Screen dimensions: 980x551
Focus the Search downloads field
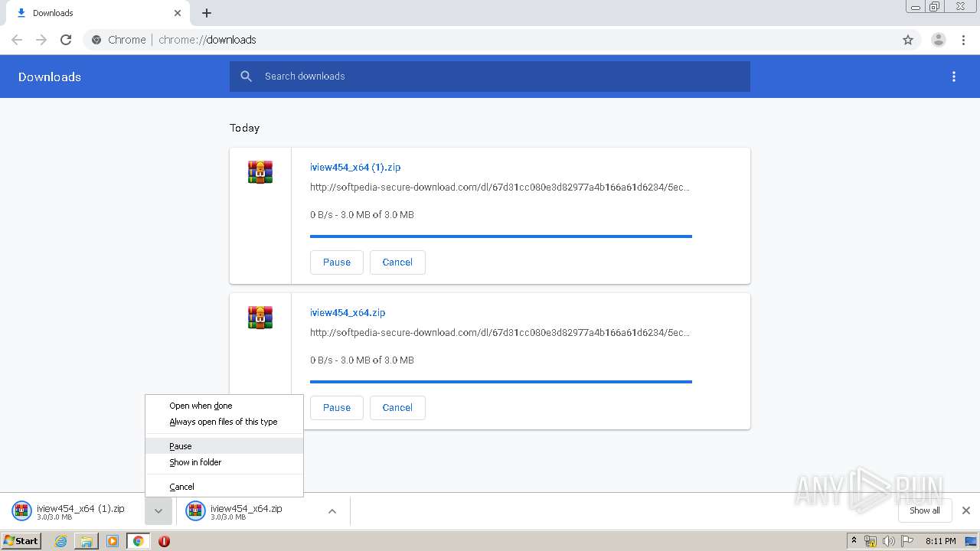(490, 77)
